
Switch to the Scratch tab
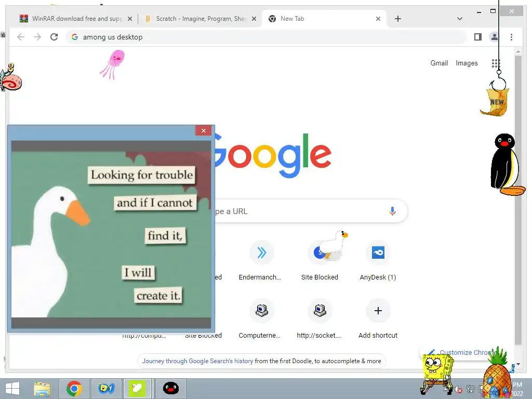pos(200,19)
